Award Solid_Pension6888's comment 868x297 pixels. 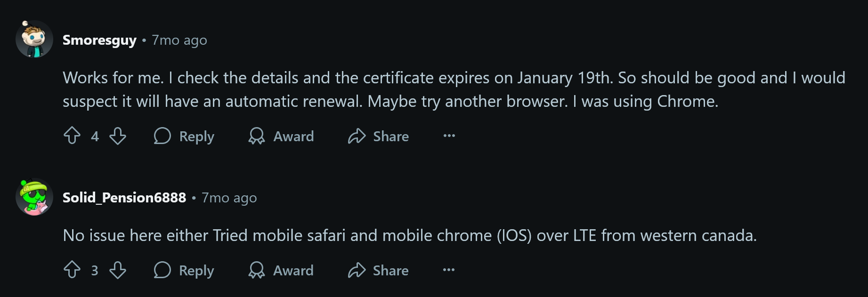click(x=281, y=270)
